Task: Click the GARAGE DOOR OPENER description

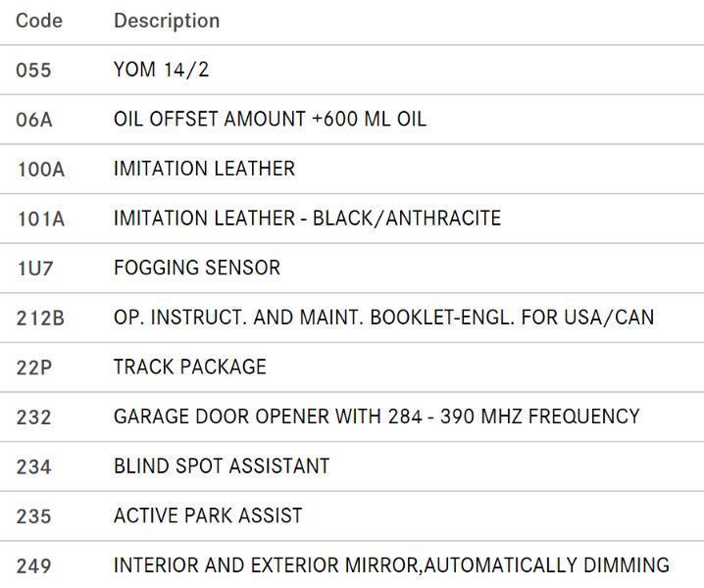Action: (377, 416)
